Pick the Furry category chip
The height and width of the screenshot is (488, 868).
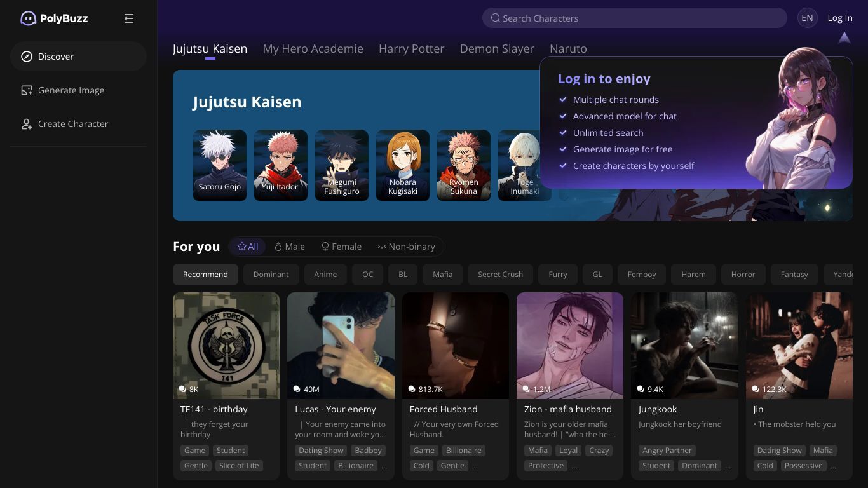pos(558,274)
